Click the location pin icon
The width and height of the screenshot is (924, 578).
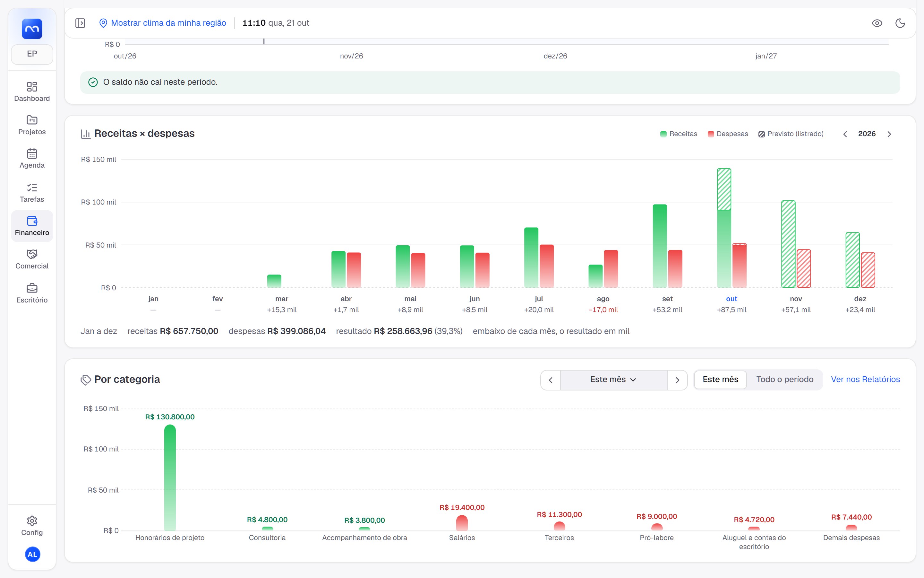pyautogui.click(x=103, y=23)
